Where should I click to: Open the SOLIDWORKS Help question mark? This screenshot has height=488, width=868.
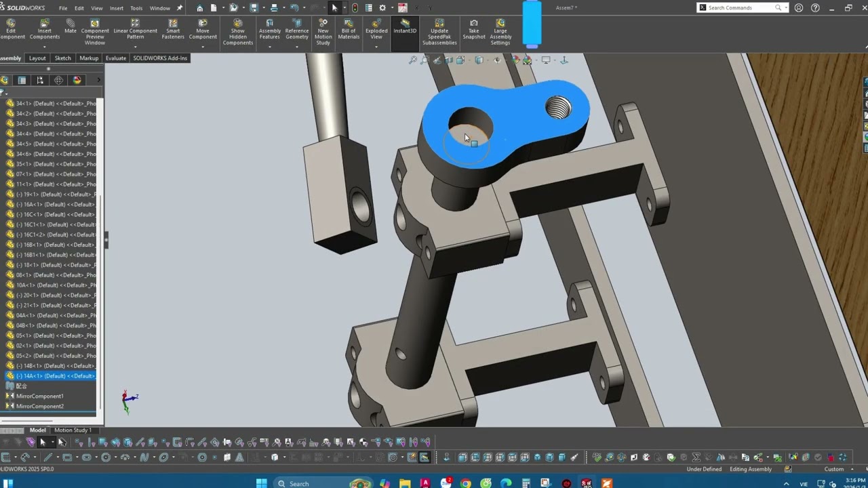tap(815, 8)
